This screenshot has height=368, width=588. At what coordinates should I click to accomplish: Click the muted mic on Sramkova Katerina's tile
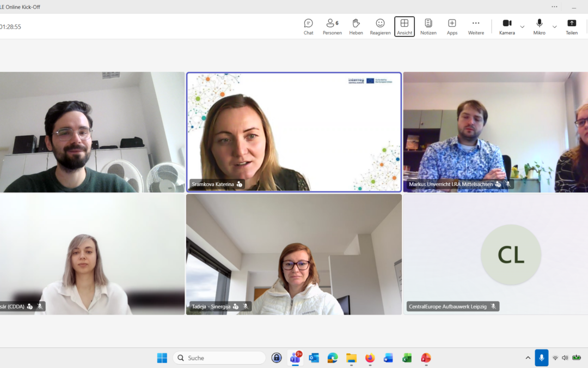240,184
